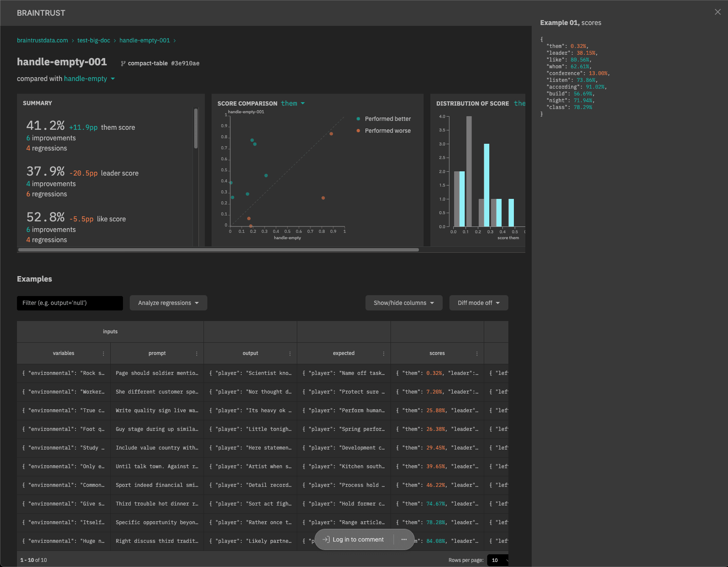The height and width of the screenshot is (567, 728).
Task: Close the Example 01 scores panel
Action: (x=717, y=12)
